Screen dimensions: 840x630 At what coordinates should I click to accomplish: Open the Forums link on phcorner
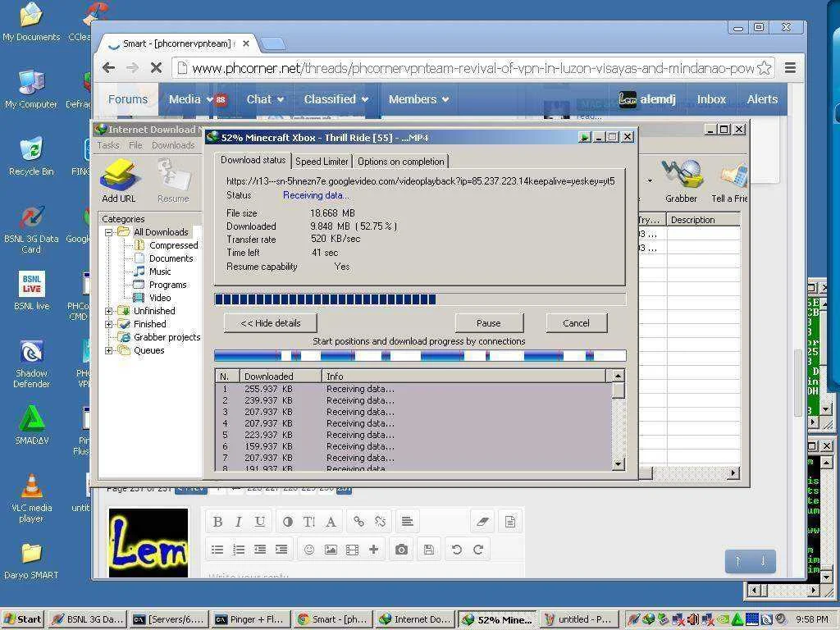click(127, 99)
